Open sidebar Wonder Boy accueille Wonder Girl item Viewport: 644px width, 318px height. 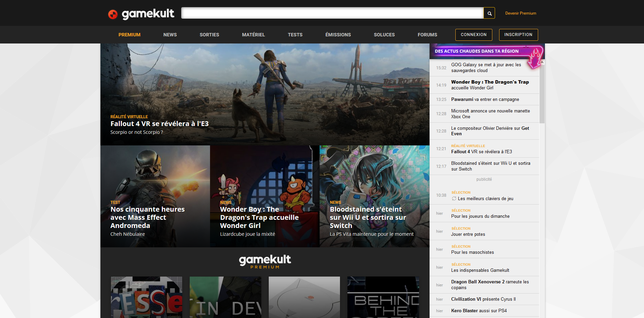tap(490, 85)
